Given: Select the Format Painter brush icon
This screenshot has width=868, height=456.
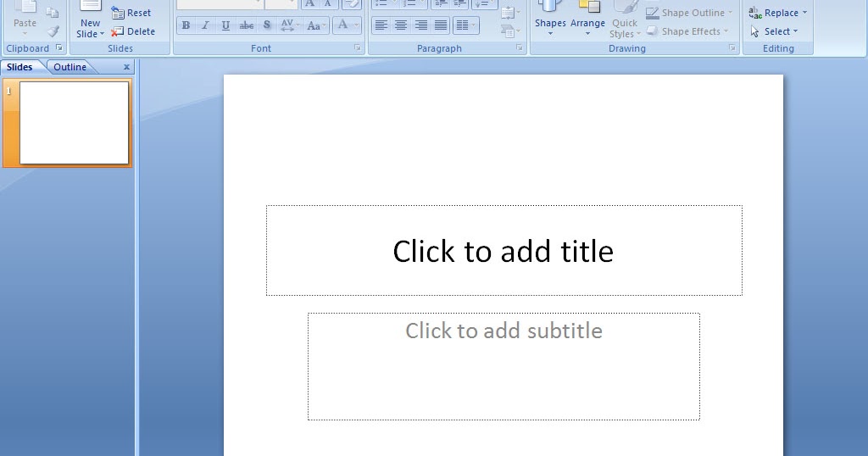Looking at the screenshot, I should click(53, 31).
